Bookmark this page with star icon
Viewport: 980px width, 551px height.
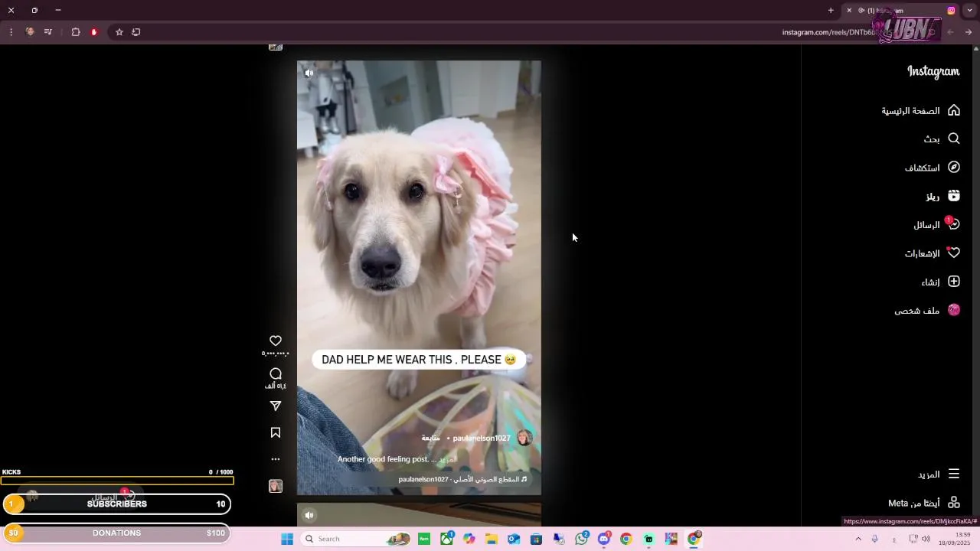pyautogui.click(x=119, y=32)
